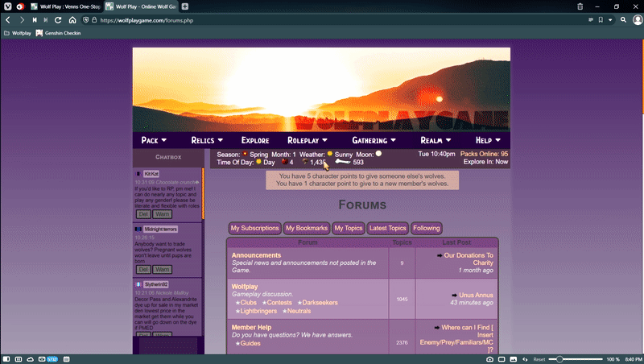Open the Following tab
Viewport: 644px width, 364px height.
427,228
